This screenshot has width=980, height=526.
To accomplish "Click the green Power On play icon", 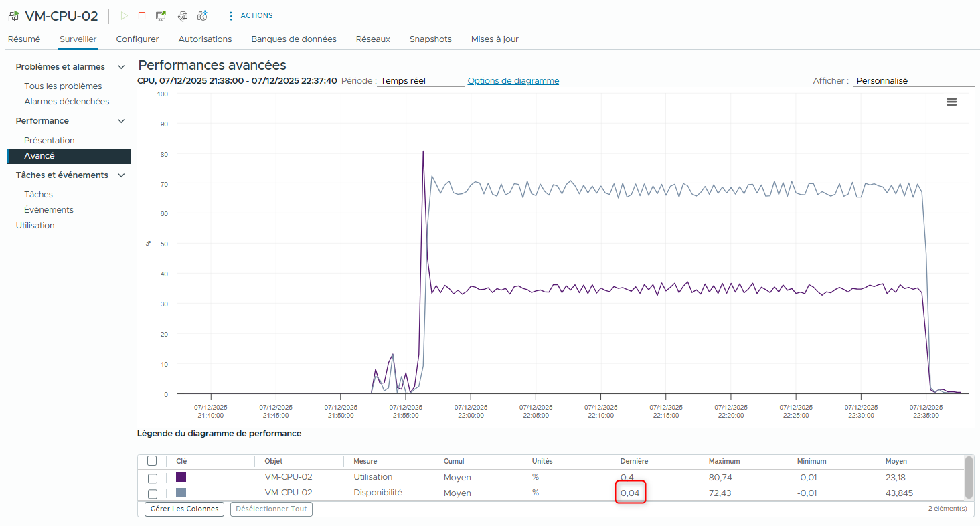I will tap(124, 16).
